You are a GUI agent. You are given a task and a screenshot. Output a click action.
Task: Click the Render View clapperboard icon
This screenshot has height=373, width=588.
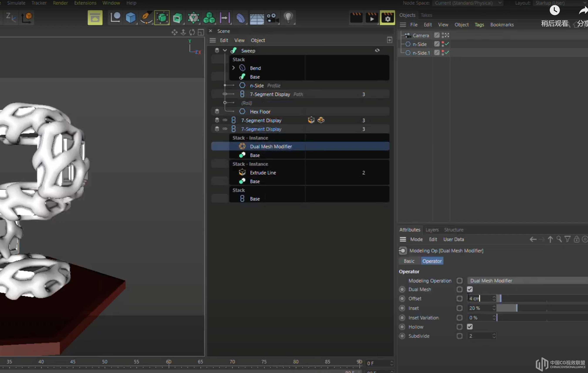coord(356,18)
